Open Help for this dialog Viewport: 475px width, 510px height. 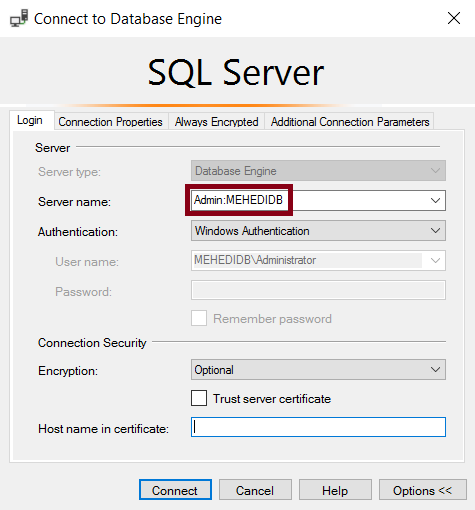335,490
